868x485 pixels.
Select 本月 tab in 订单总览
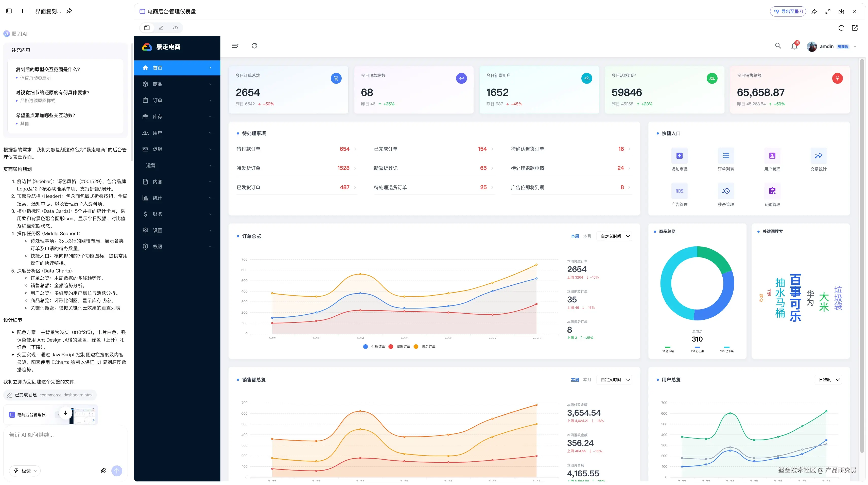[x=587, y=236]
